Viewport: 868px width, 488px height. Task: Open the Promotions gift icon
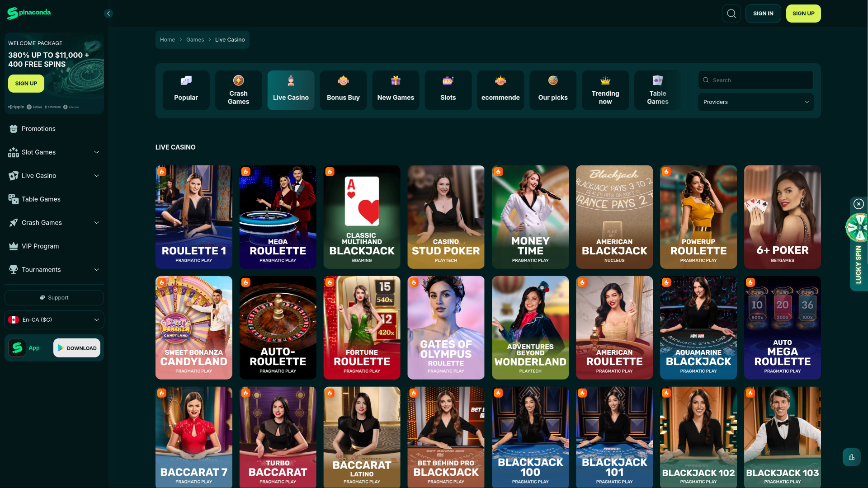tap(14, 129)
